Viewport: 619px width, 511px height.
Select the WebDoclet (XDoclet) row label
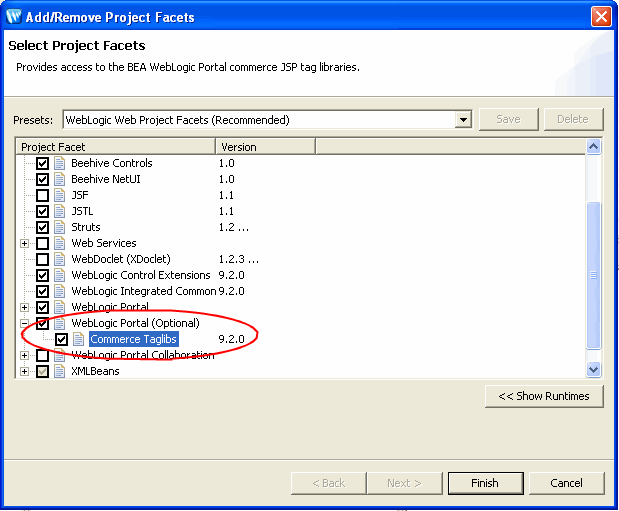(x=121, y=259)
